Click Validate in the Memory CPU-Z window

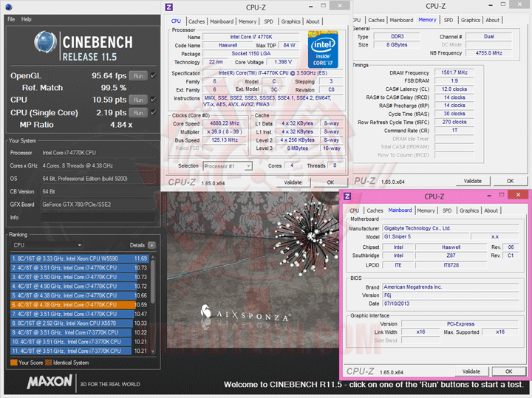[473, 181]
